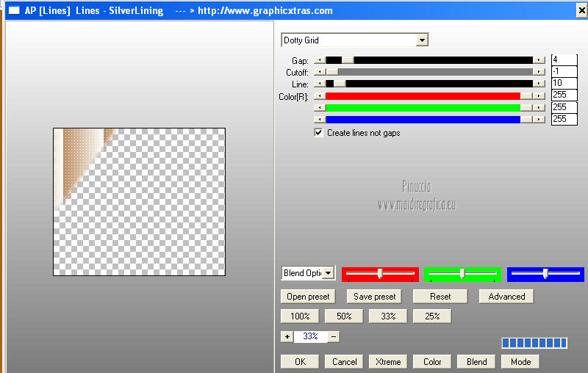
Task: Click the plus zoom-in button
Action: click(287, 336)
